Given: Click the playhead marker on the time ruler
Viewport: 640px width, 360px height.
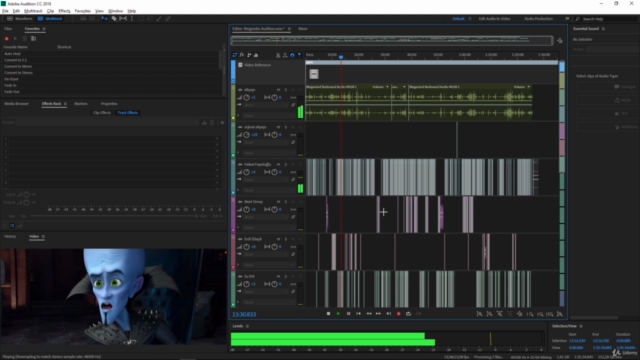Looking at the screenshot, I should [x=341, y=57].
